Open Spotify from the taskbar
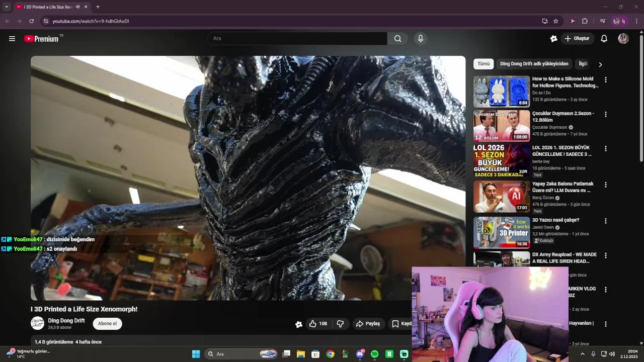 click(x=374, y=354)
